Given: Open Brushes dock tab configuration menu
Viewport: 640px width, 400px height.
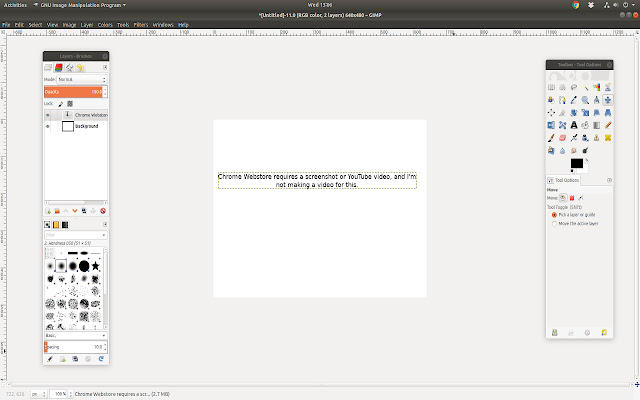Looking at the screenshot, I should 105,224.
